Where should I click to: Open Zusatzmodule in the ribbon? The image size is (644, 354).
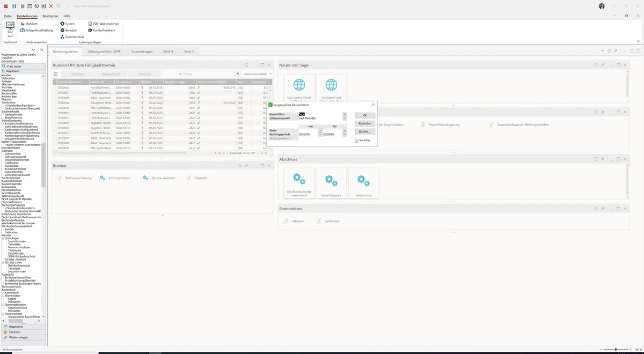pos(72,36)
